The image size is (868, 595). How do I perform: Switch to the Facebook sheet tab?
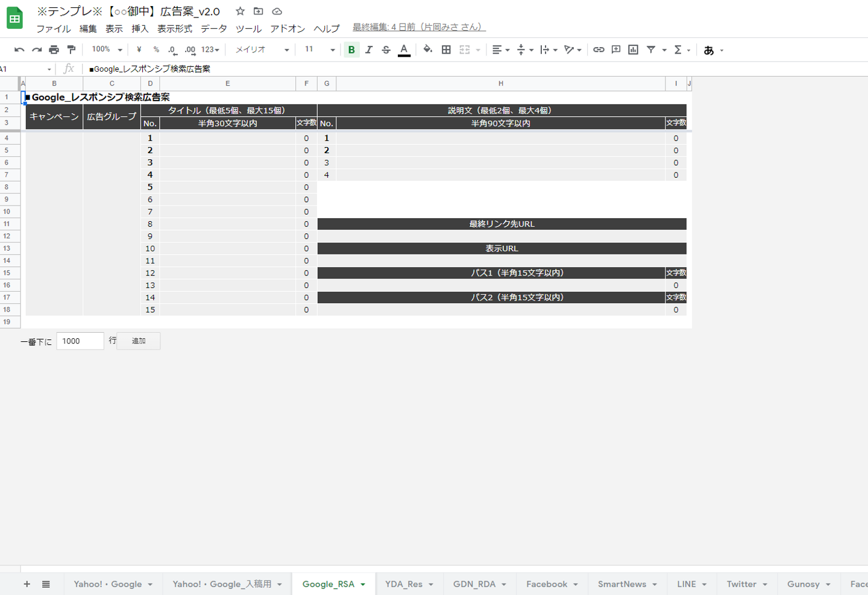[552, 584]
